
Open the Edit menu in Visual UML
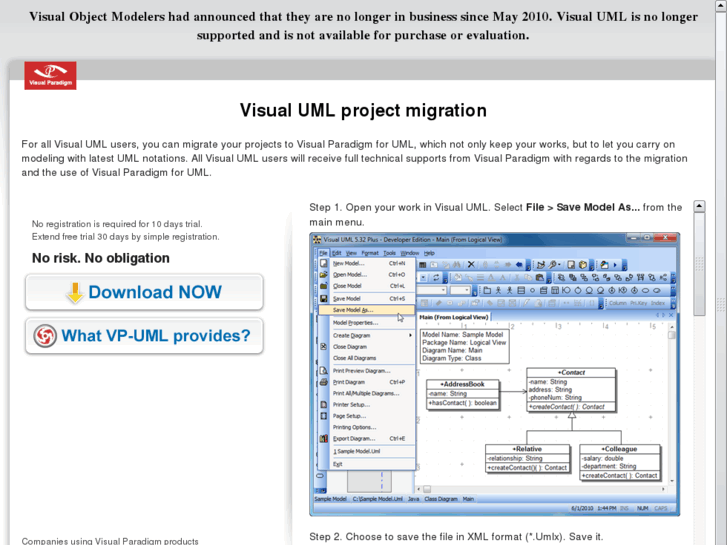coord(337,253)
